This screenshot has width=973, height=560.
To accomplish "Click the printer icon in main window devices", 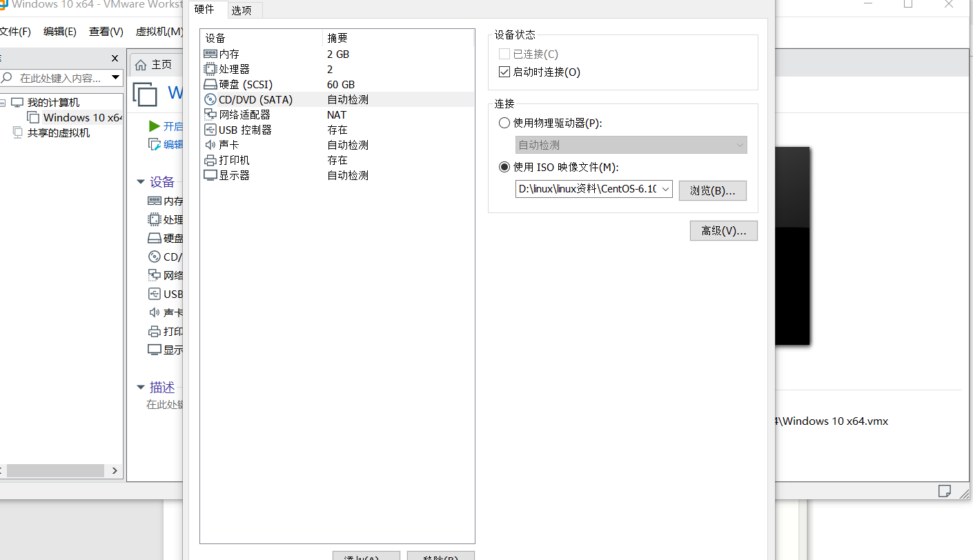I will pos(155,331).
